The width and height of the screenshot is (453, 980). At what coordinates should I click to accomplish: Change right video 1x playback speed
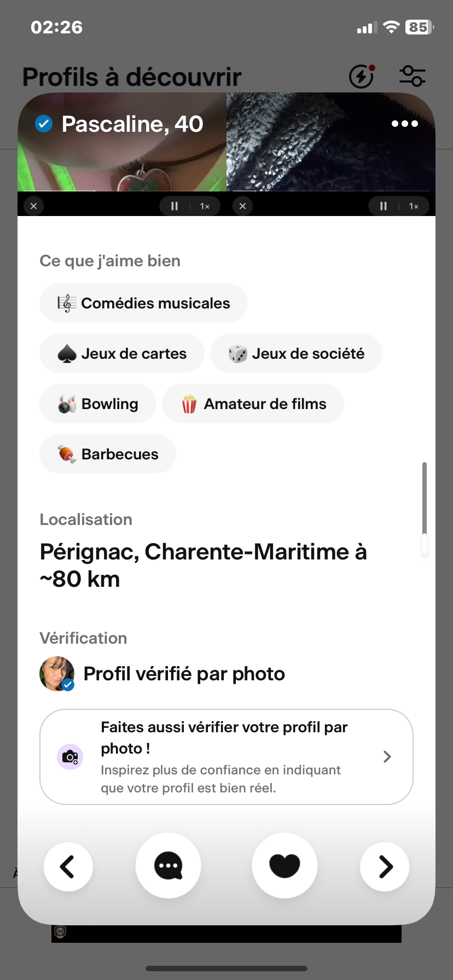pos(414,206)
